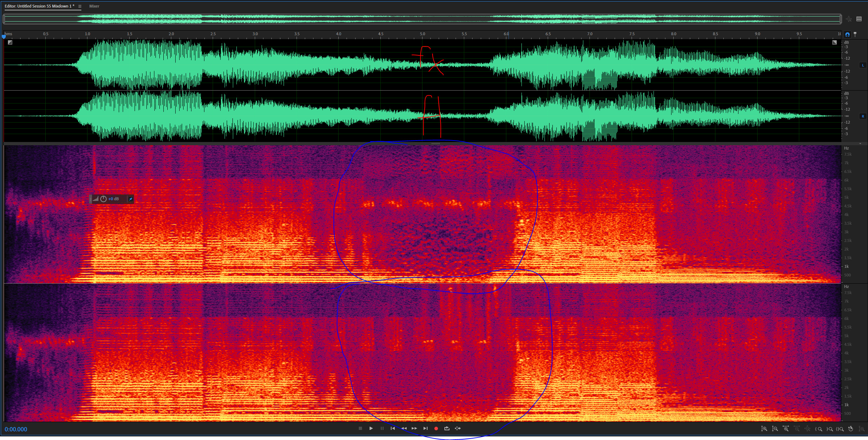Click Zoom Out Amplitude icon

pos(775,429)
